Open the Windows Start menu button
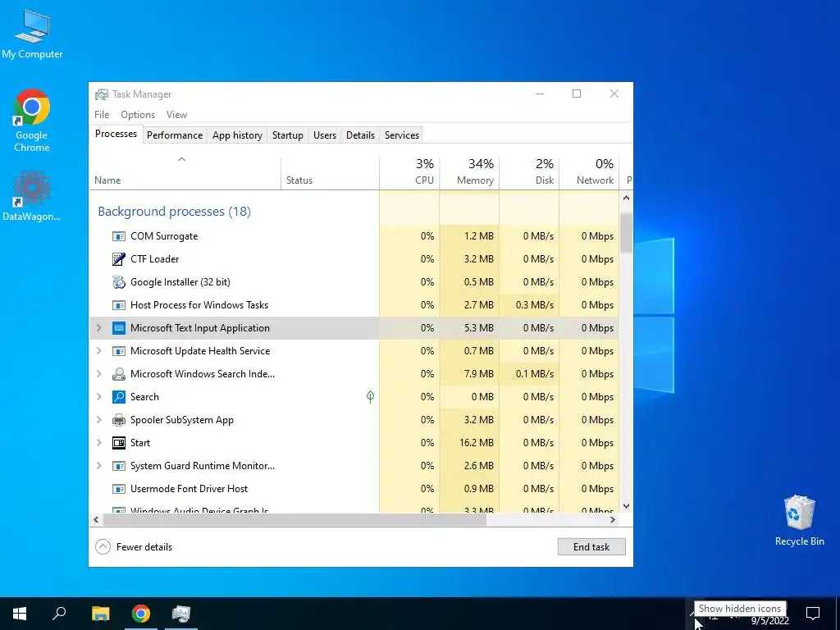 point(20,614)
